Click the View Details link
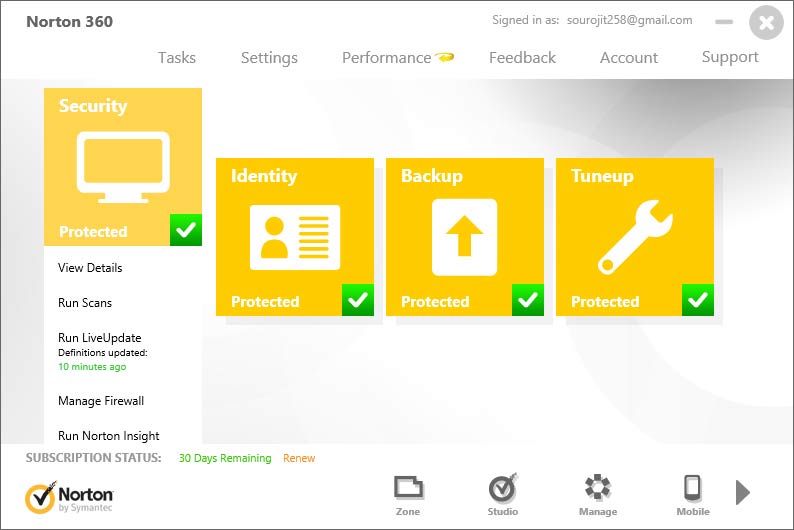Viewport: 794px width, 530px height. [90, 268]
